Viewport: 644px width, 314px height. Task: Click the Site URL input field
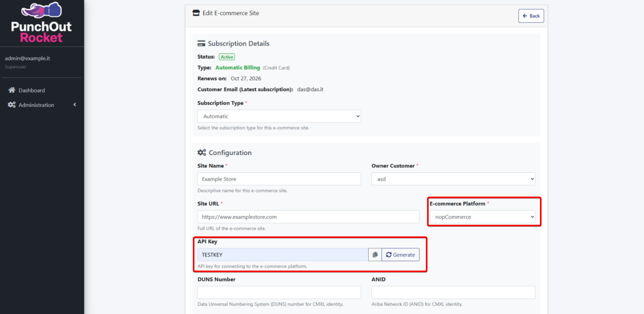(308, 217)
